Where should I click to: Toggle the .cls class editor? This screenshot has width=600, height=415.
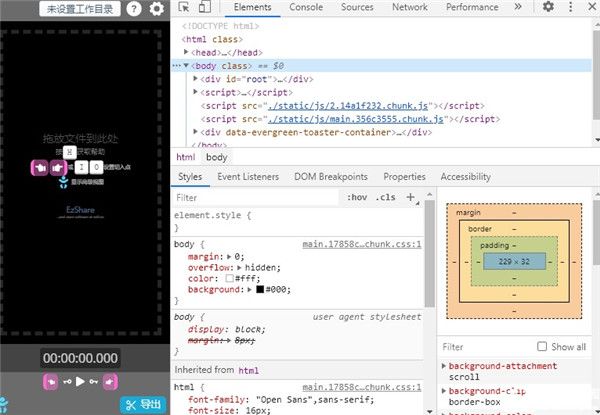point(385,197)
